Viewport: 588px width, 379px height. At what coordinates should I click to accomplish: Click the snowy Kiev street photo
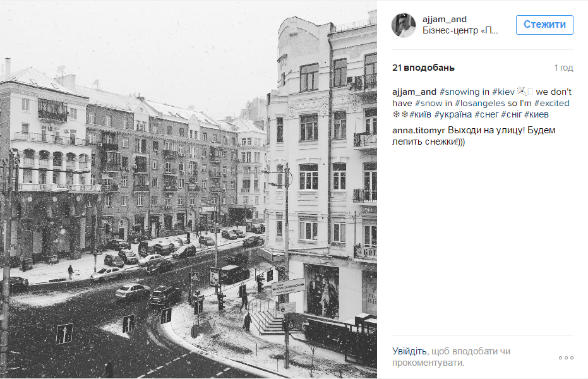point(188,189)
